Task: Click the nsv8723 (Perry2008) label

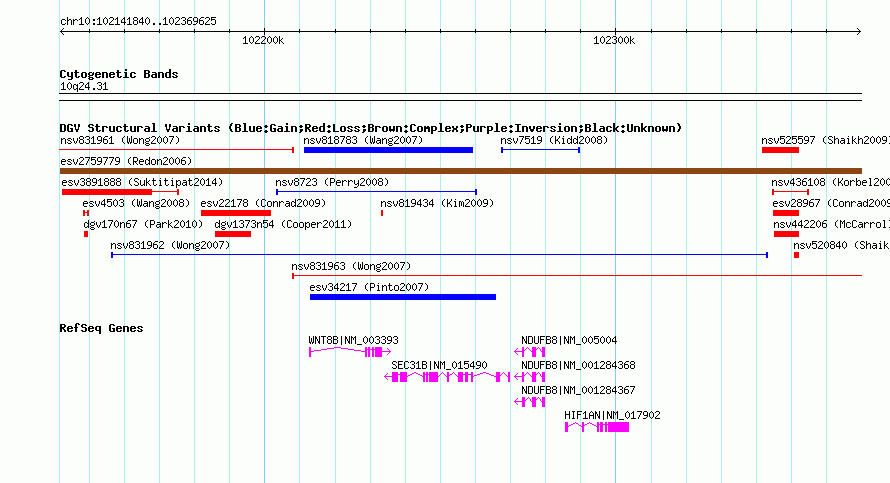Action: [x=332, y=182]
